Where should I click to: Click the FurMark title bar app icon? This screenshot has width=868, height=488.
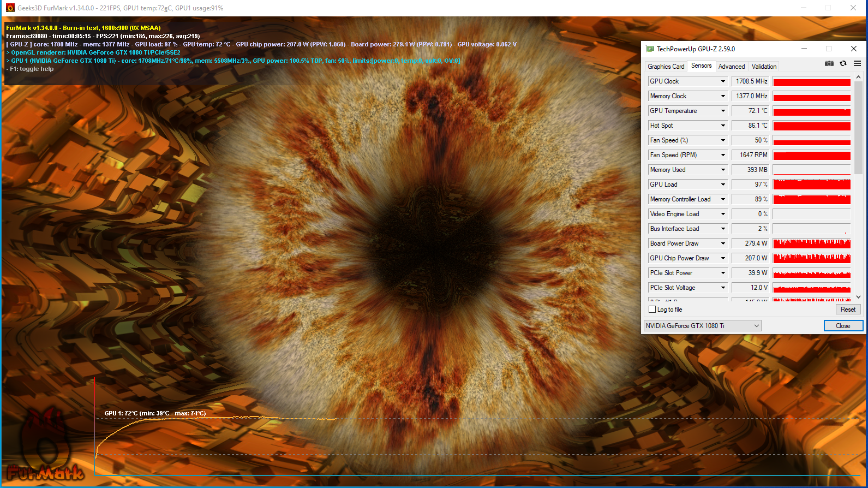[10, 8]
